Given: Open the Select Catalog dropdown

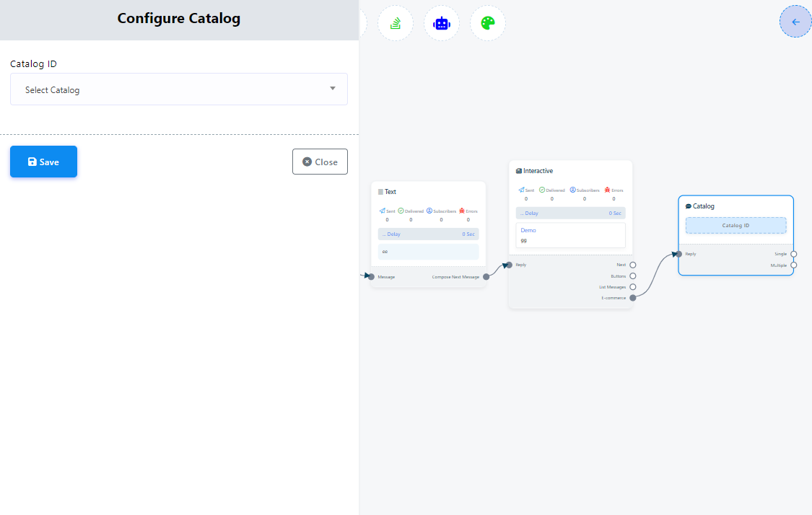Looking at the screenshot, I should 178,89.
